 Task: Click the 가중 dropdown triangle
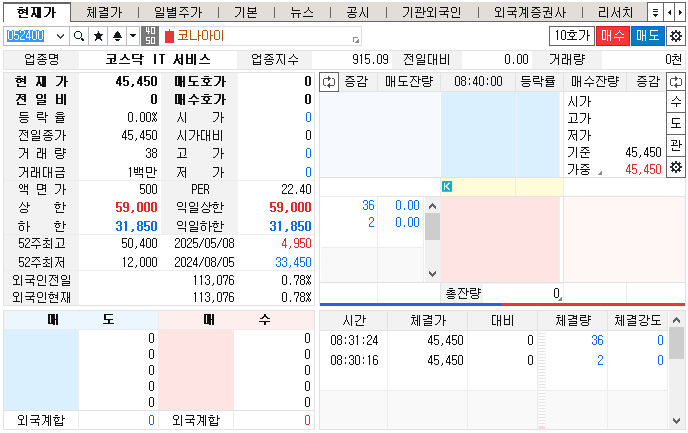[x=599, y=173]
